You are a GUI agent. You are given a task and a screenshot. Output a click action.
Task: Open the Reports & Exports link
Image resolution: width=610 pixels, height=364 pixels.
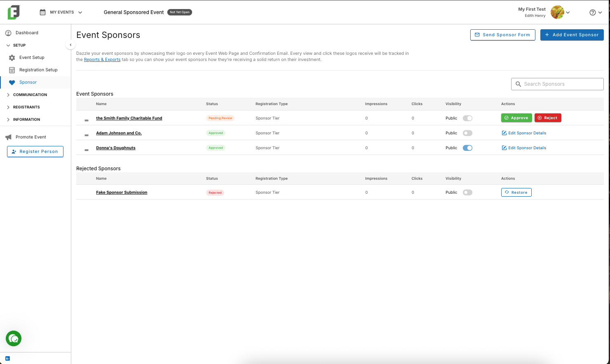tap(102, 60)
